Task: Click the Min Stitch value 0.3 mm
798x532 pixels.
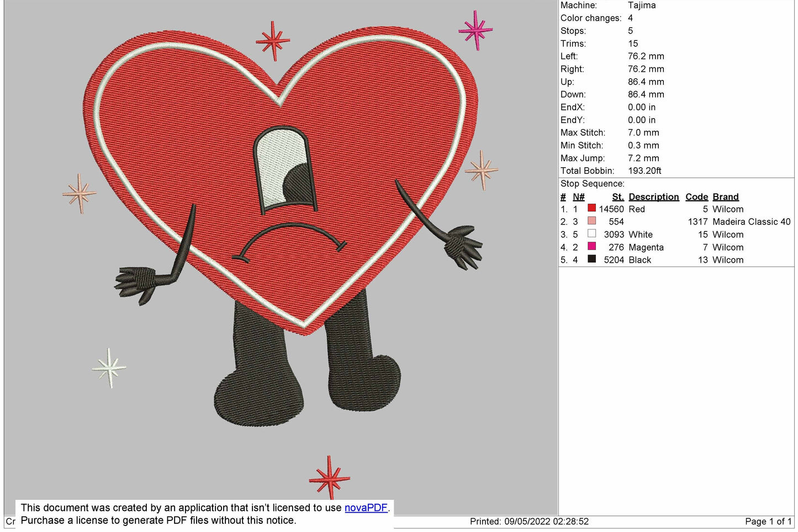Action: point(643,146)
